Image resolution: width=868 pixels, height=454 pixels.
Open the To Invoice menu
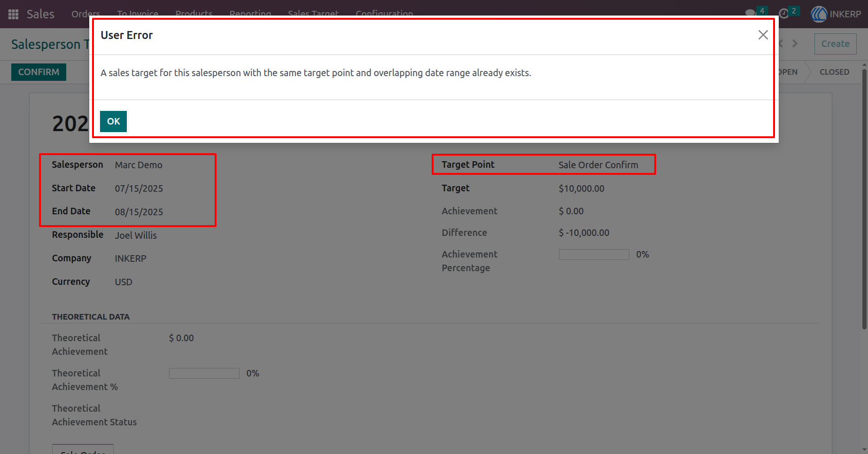(138, 14)
